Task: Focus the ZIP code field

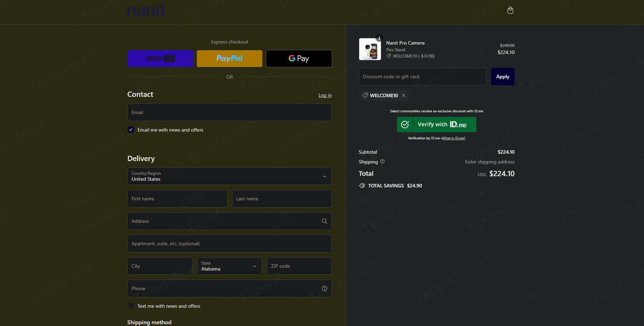Action: point(299,266)
